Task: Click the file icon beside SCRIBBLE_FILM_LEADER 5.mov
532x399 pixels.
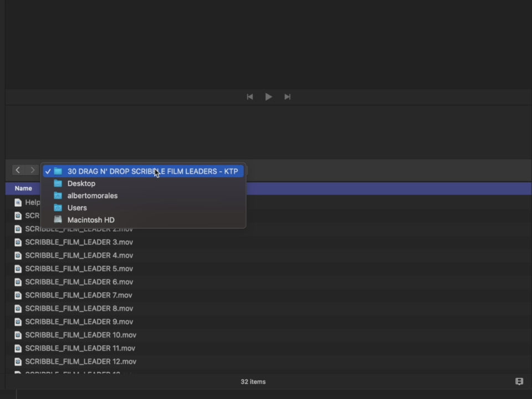Action: [x=18, y=269]
